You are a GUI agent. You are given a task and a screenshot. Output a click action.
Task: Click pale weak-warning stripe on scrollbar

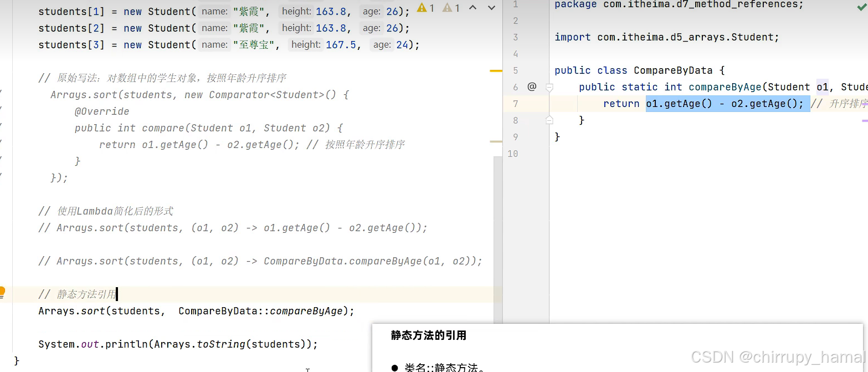click(496, 142)
